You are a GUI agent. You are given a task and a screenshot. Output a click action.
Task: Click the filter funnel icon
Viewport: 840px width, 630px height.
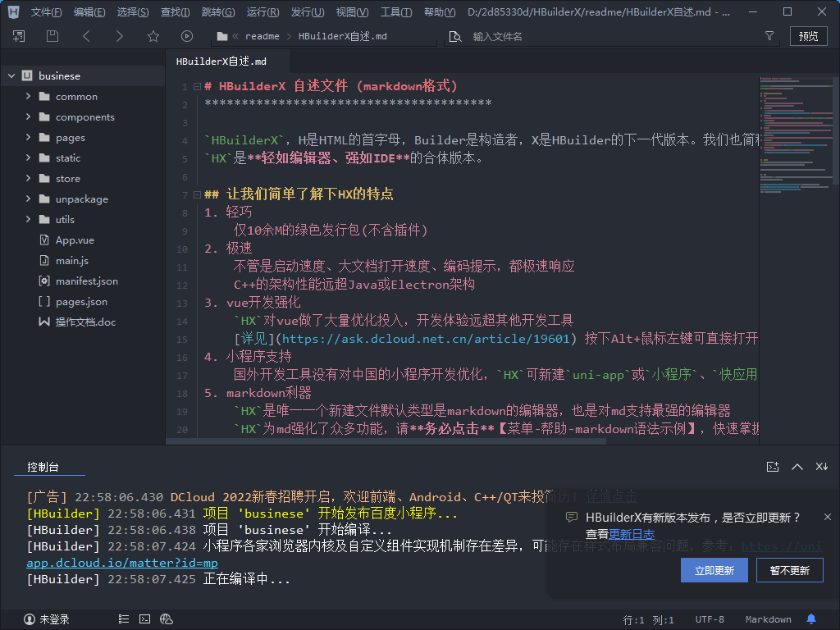pyautogui.click(x=769, y=36)
